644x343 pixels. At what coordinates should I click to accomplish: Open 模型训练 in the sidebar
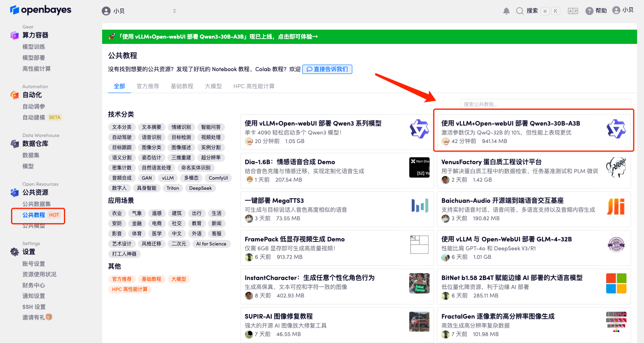pos(34,47)
